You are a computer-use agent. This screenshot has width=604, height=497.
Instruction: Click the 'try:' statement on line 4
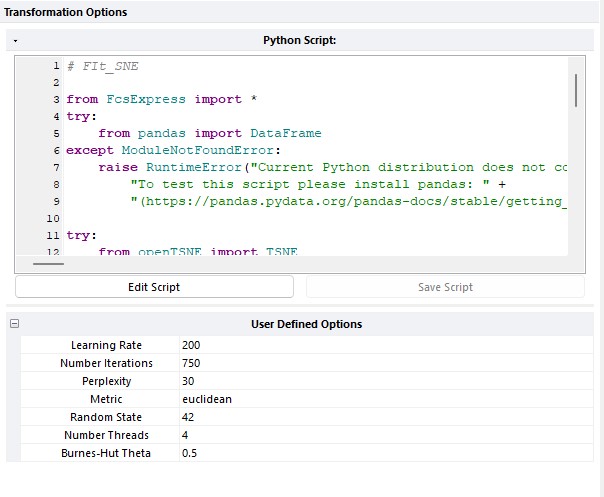(82, 116)
